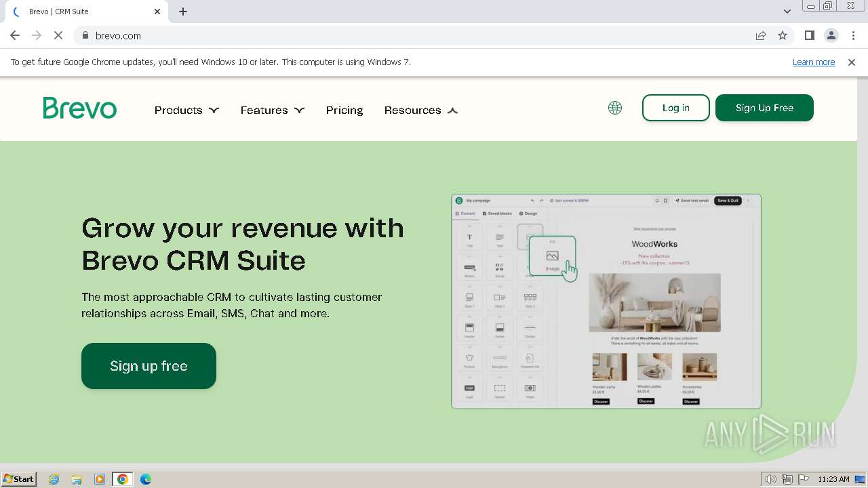The image size is (868, 488).
Task: Click the Brevo logo
Action: (x=79, y=108)
